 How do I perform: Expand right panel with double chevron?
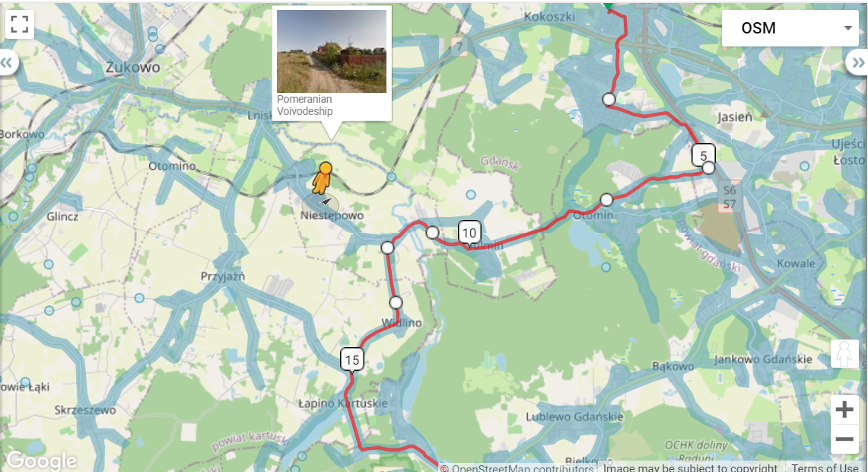coord(859,62)
